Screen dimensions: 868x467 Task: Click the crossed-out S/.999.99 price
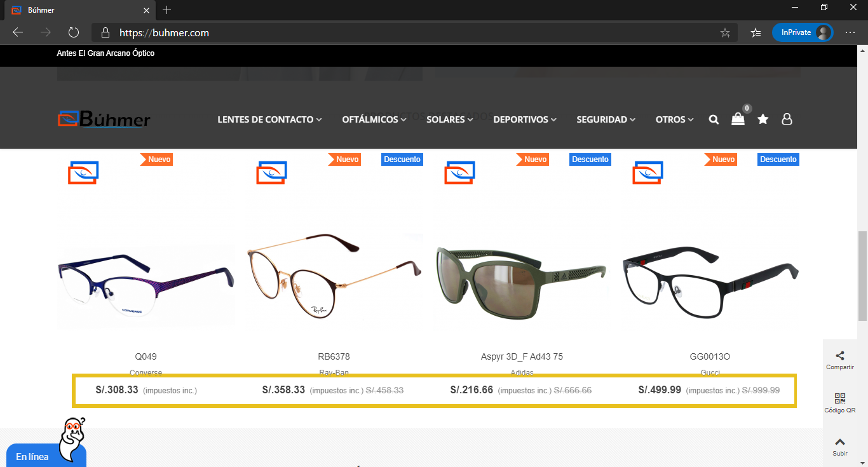[761, 390]
